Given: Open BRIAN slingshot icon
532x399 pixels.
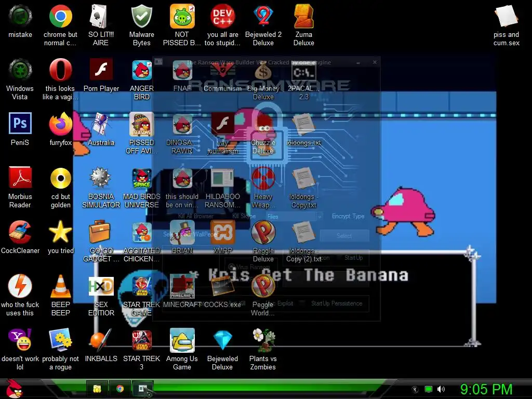Looking at the screenshot, I should click(182, 232).
